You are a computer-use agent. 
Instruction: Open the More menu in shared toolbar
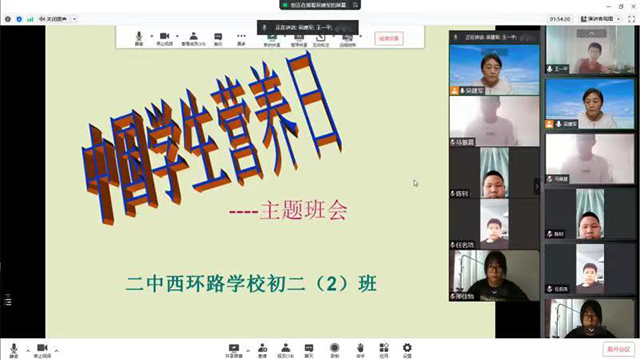(x=241, y=39)
